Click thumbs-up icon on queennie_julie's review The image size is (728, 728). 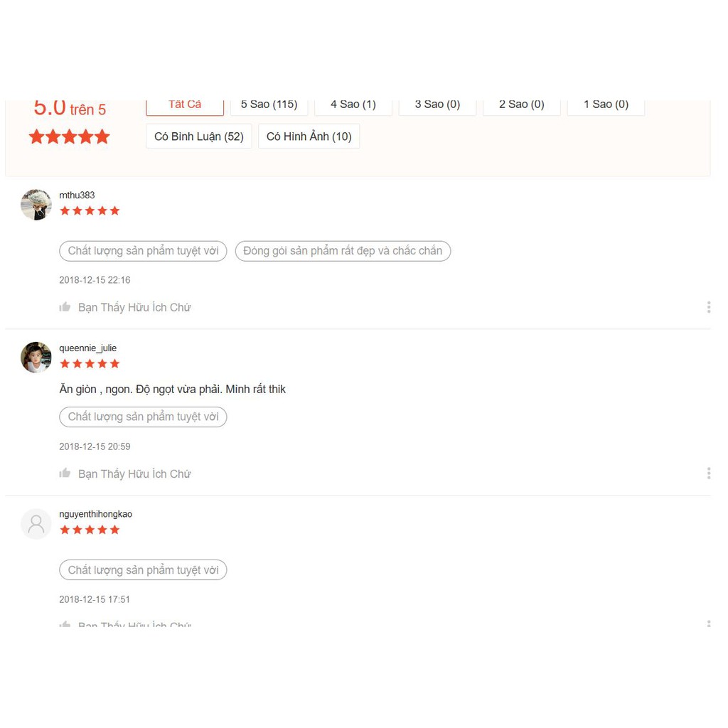(x=65, y=473)
